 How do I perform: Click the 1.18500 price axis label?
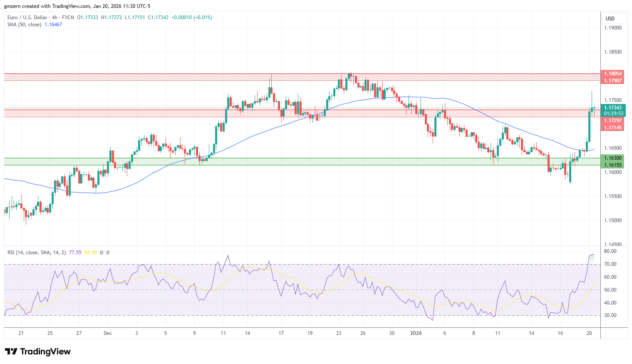click(613, 52)
